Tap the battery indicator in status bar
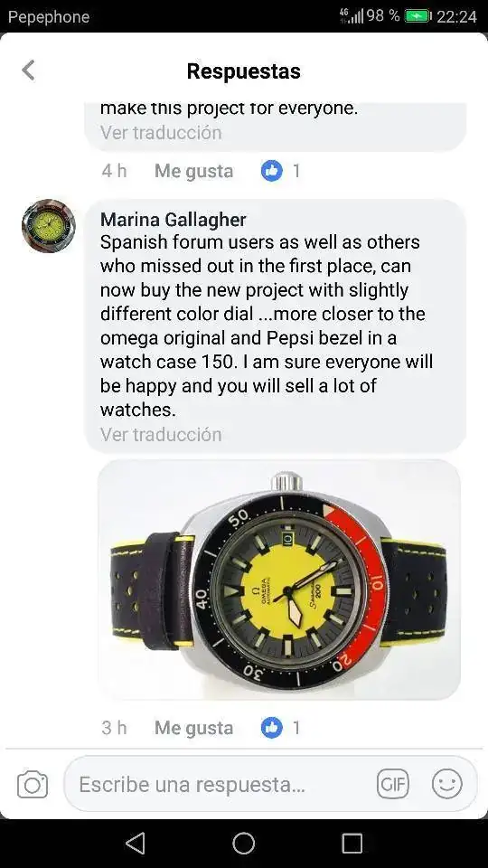This screenshot has width=488, height=868. click(x=418, y=16)
